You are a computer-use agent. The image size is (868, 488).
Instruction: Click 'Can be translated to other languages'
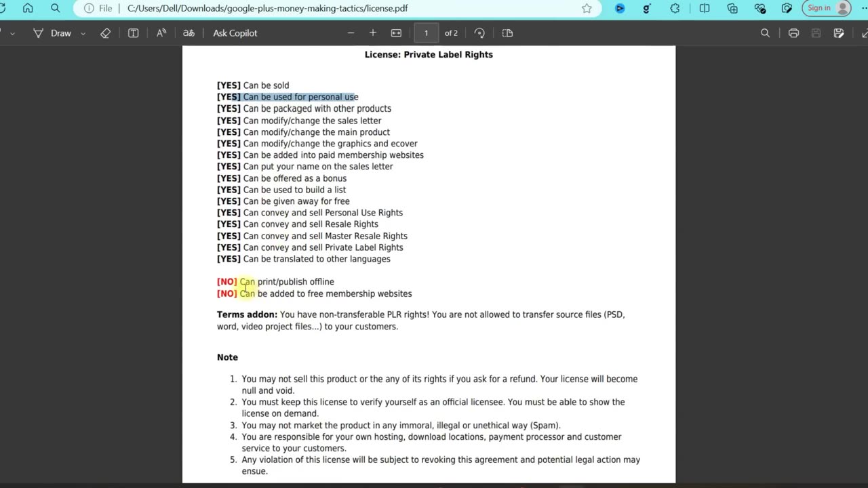point(317,259)
